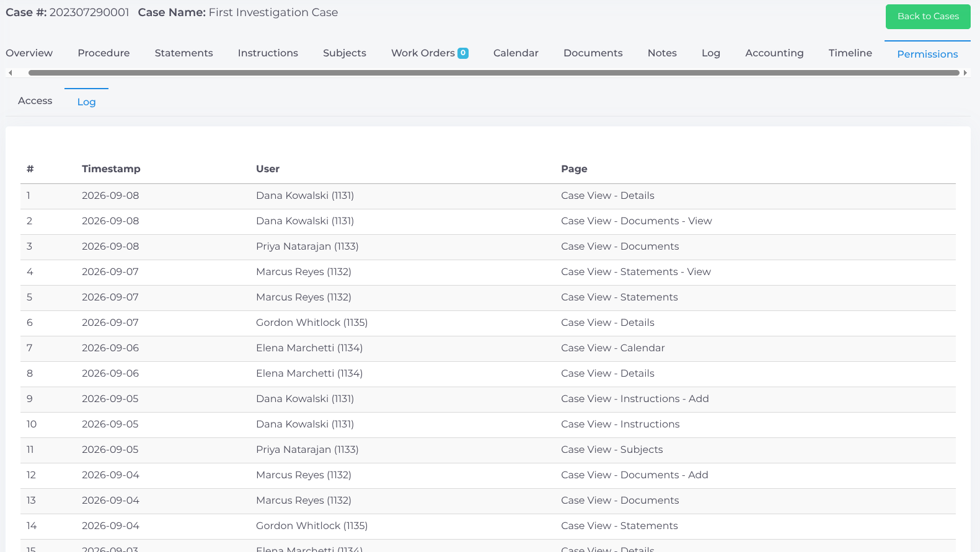Click the right arrow of the tab scrollbar

[965, 72]
